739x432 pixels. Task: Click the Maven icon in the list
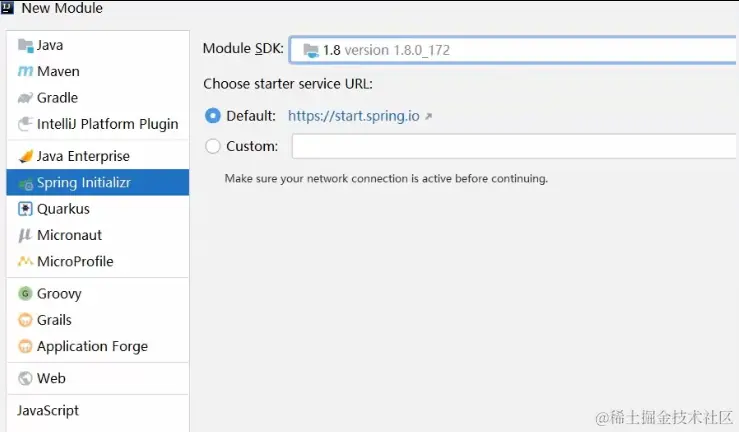[26, 72]
